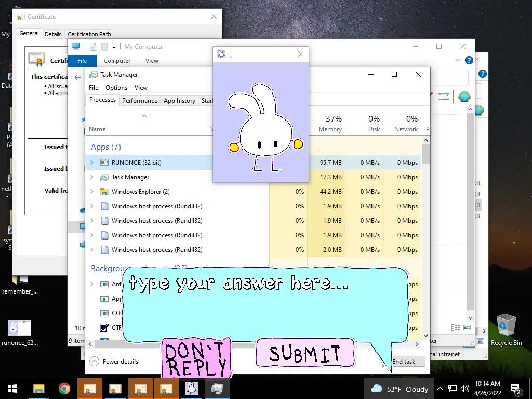Viewport: 532px width, 399px height.
Task: Click bunny icon in small window title bar
Action: point(221,54)
